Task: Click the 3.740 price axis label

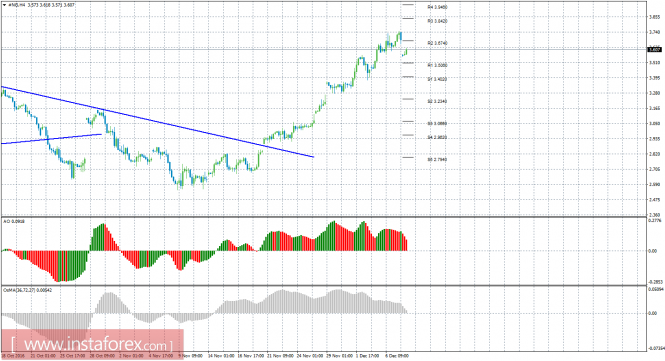Action: pyautogui.click(x=655, y=32)
